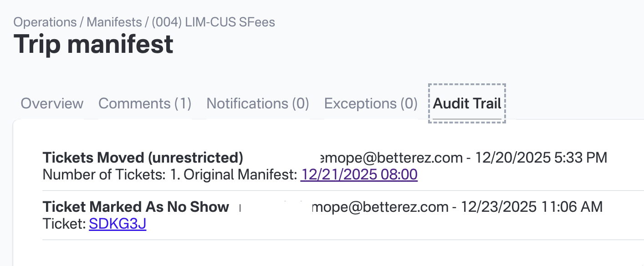This screenshot has height=266, width=644.
Task: Open ticket link SDKG3J
Action: pos(118,224)
